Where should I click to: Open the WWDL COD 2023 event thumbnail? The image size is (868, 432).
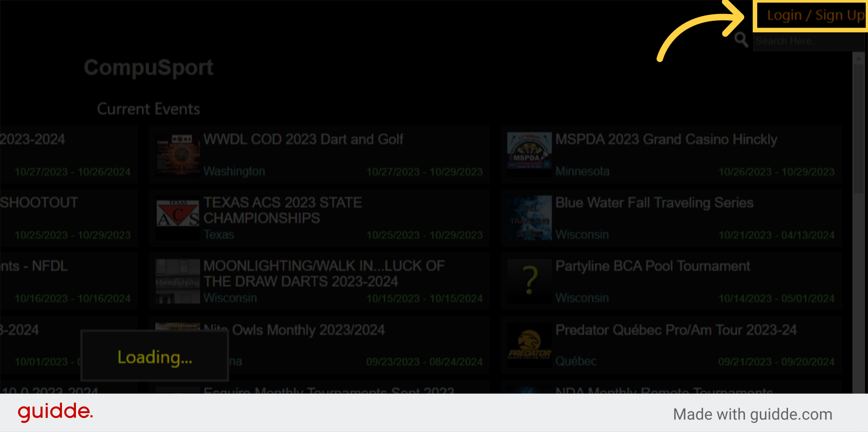pos(178,154)
